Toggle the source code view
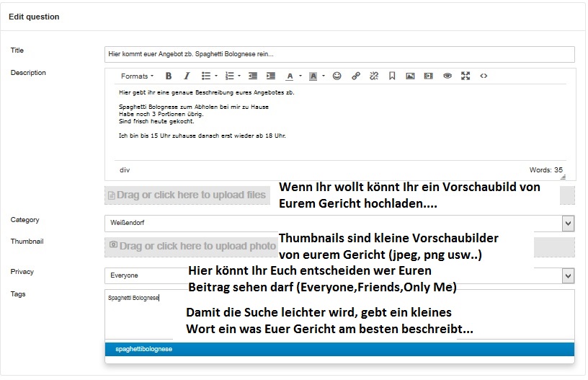Screen dimensions: 588x380 point(484,76)
